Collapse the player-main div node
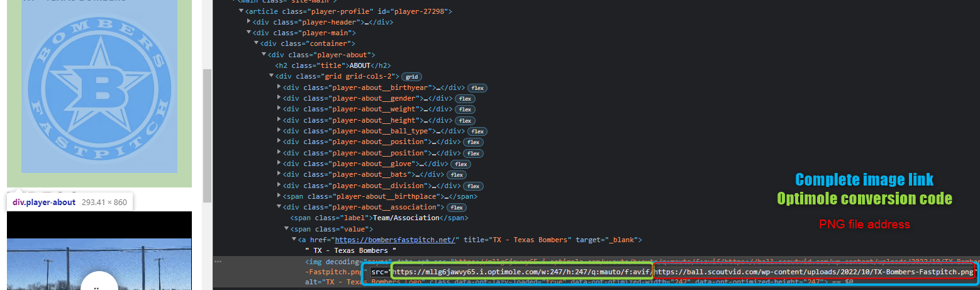 (249, 33)
